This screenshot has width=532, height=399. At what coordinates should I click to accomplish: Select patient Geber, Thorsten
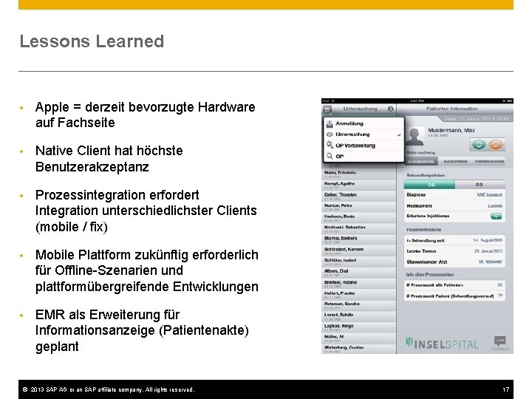pyautogui.click(x=358, y=196)
